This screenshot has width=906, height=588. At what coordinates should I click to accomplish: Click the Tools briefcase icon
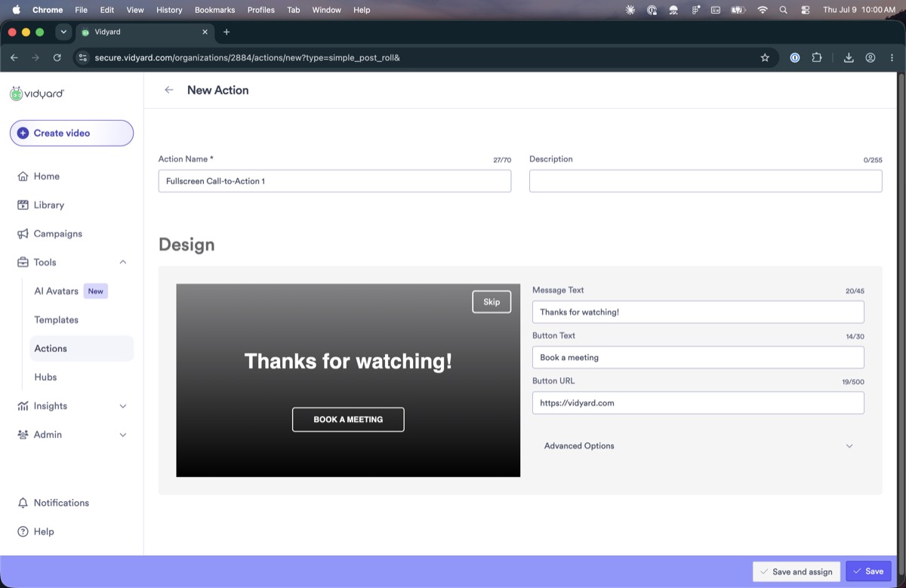[23, 262]
